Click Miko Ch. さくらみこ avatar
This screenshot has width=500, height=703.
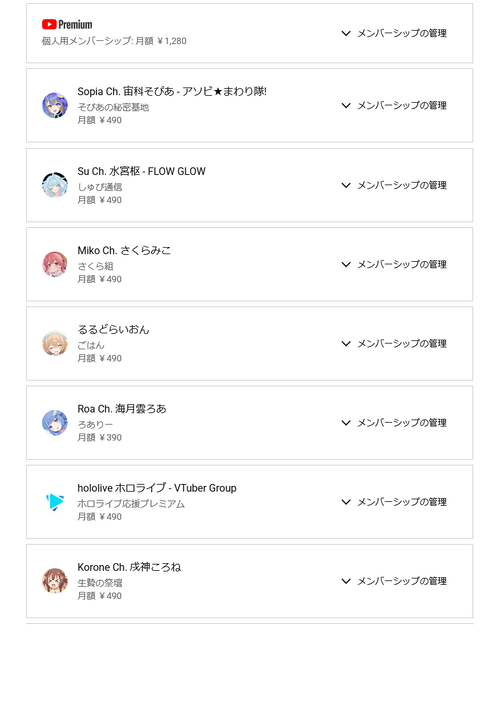pyautogui.click(x=55, y=264)
